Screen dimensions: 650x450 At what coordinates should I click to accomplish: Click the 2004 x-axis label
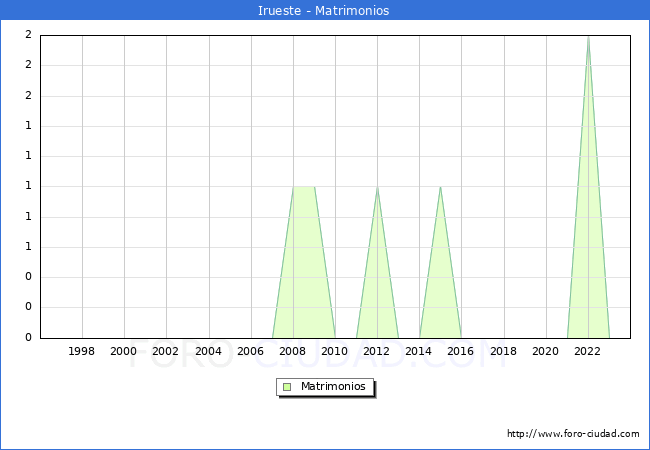point(208,352)
